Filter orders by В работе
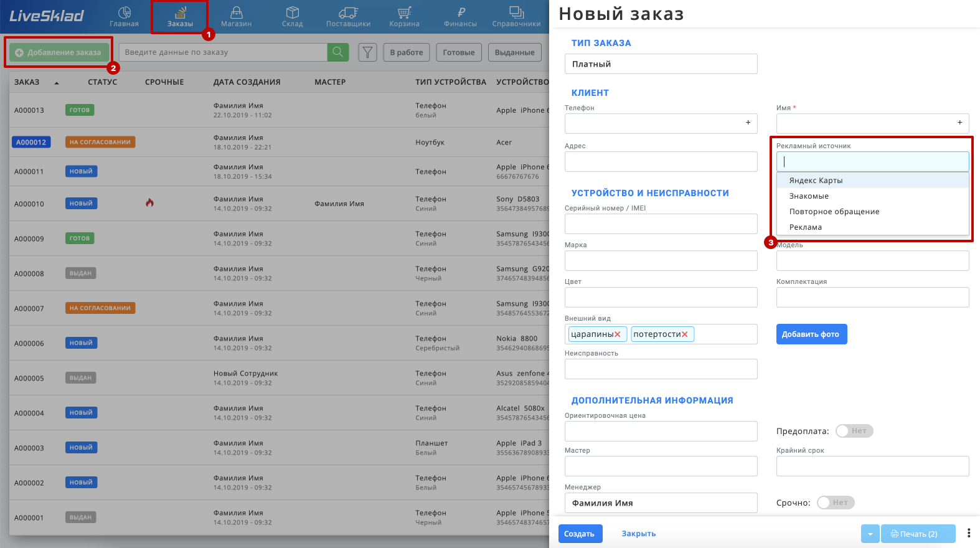Image resolution: width=980 pixels, height=548 pixels. click(407, 52)
